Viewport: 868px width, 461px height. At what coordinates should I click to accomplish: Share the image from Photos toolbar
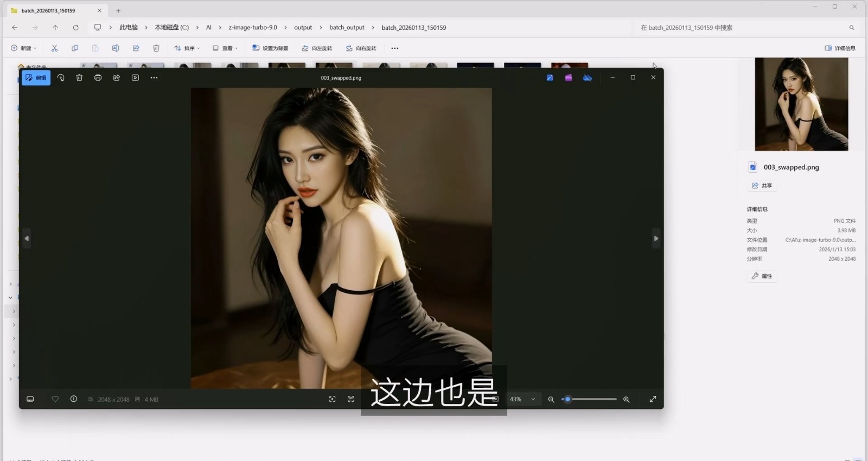coord(117,78)
